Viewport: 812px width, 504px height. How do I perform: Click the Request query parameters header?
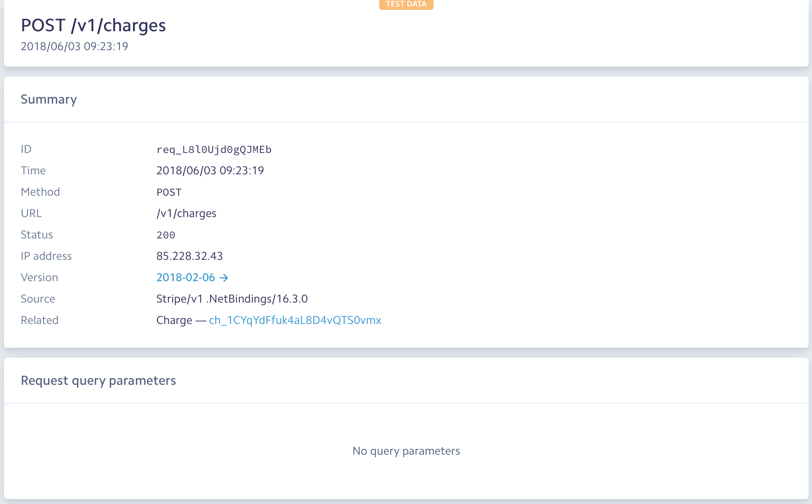tap(98, 380)
